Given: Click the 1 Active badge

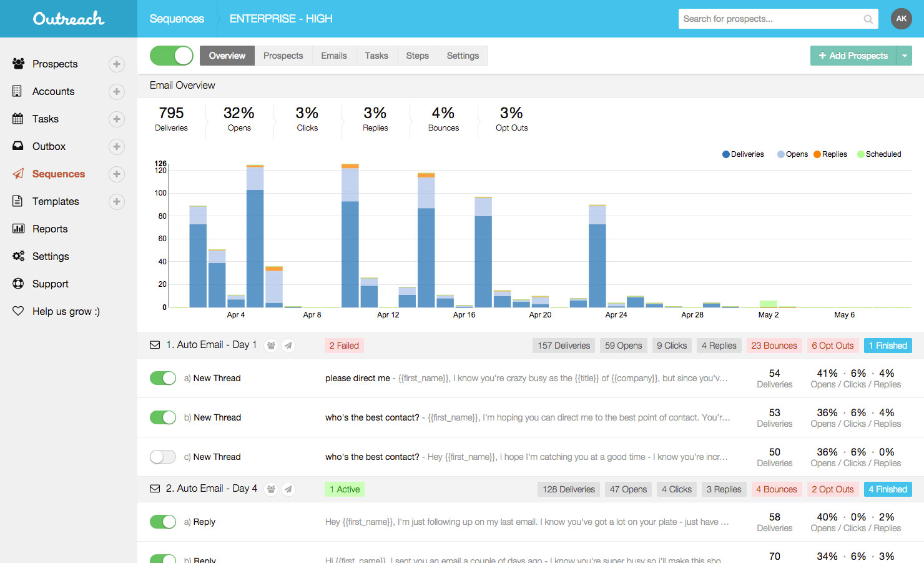Looking at the screenshot, I should pos(345,489).
